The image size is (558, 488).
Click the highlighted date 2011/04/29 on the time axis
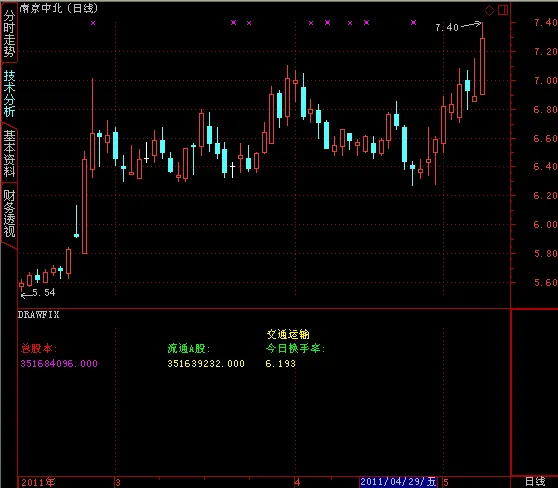(398, 482)
